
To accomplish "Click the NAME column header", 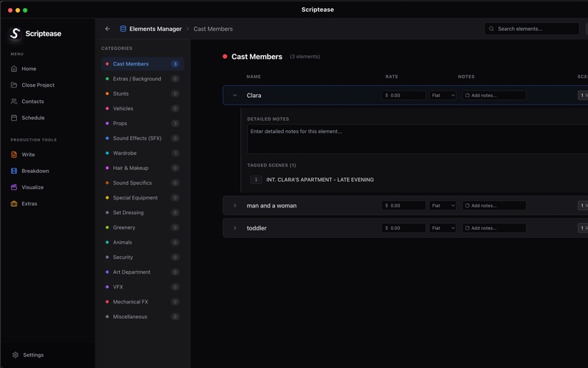I will [254, 77].
